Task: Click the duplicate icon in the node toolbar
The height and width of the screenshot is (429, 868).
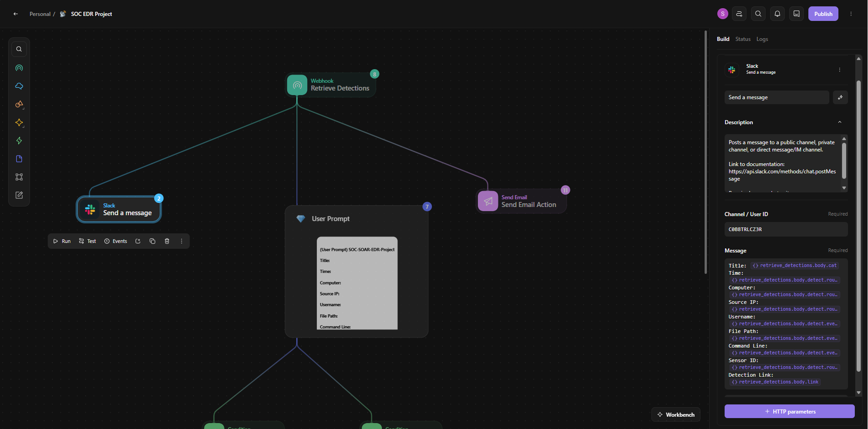Action: coord(152,241)
